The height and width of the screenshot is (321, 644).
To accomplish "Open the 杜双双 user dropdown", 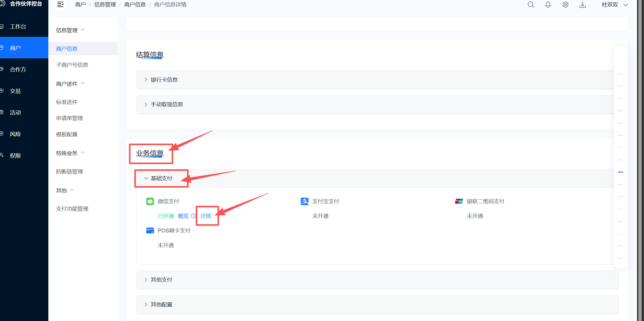I will click(x=615, y=5).
